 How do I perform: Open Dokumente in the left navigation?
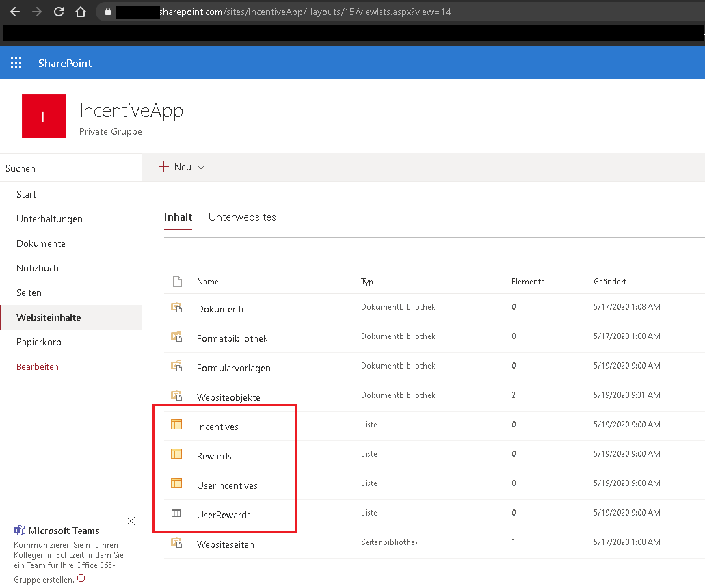pyautogui.click(x=41, y=243)
